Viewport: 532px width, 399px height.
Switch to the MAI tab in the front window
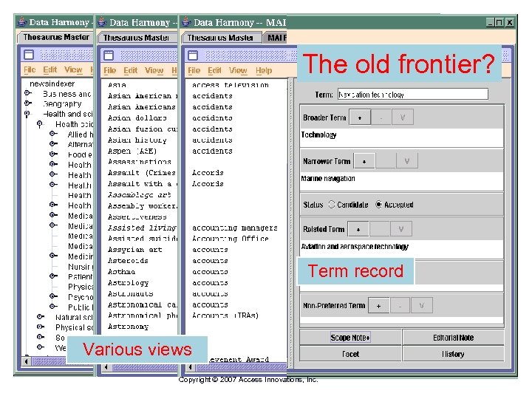point(275,38)
